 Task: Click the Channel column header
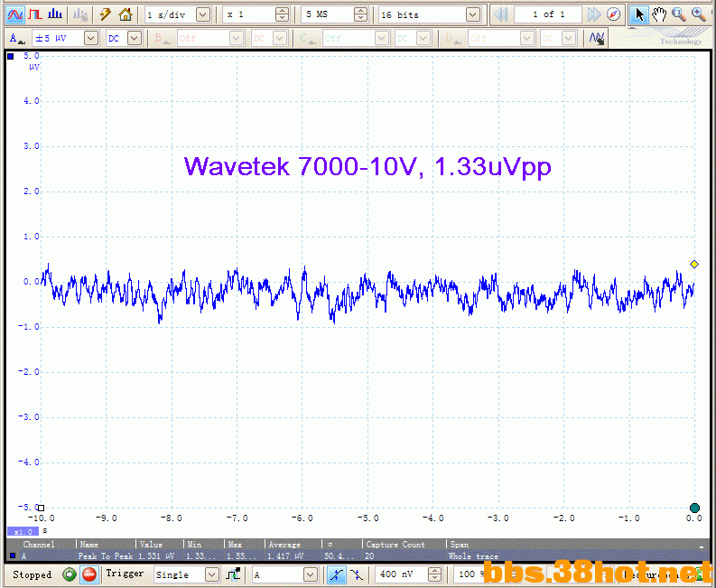[x=39, y=544]
